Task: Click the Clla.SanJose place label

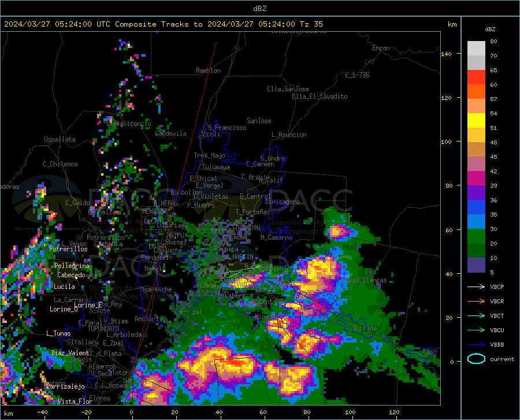Action: point(288,89)
